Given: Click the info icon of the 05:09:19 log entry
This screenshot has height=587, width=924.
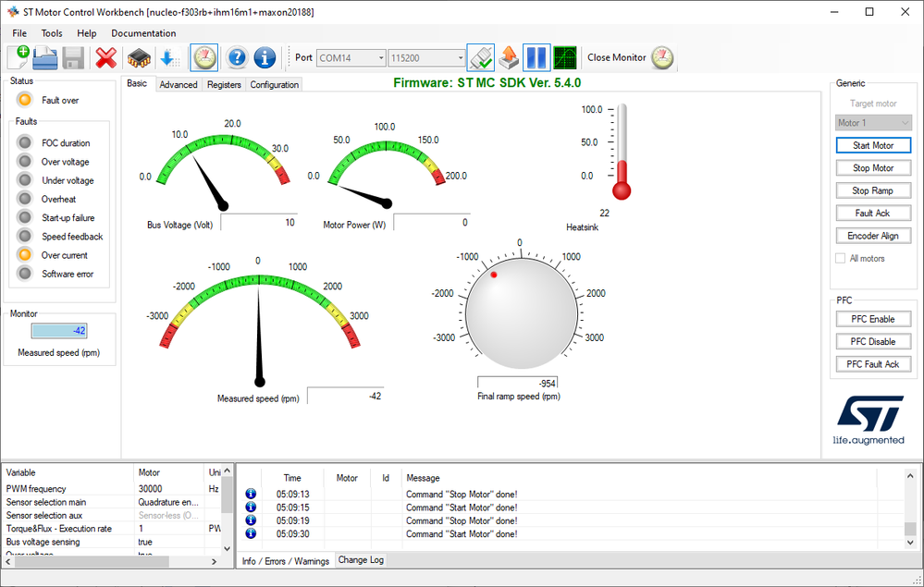Looking at the screenshot, I should [251, 520].
